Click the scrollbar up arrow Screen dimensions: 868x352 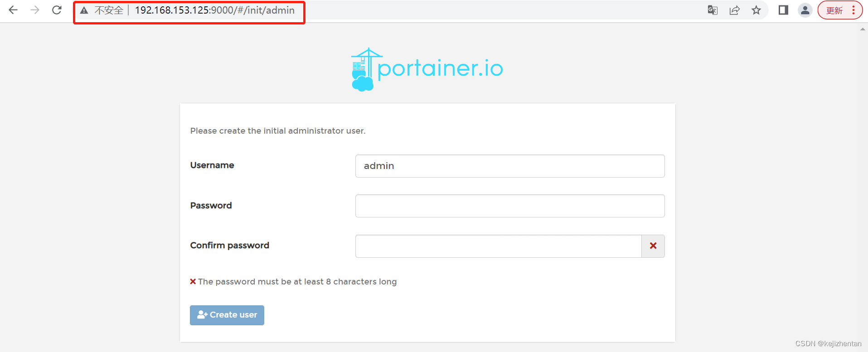pos(863,29)
